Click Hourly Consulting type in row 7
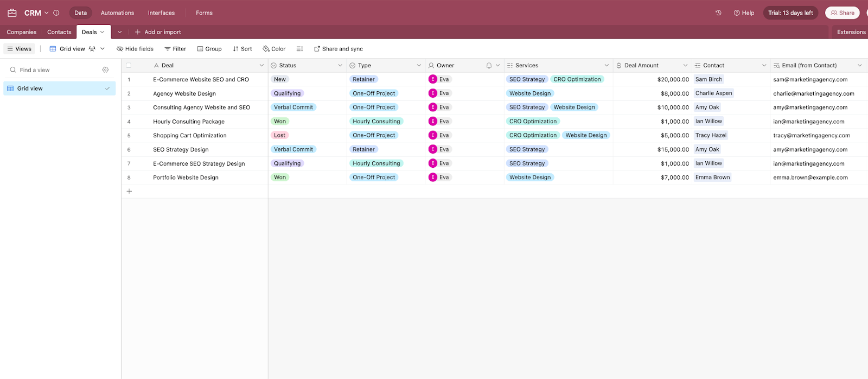Image resolution: width=868 pixels, height=379 pixels. (x=376, y=163)
